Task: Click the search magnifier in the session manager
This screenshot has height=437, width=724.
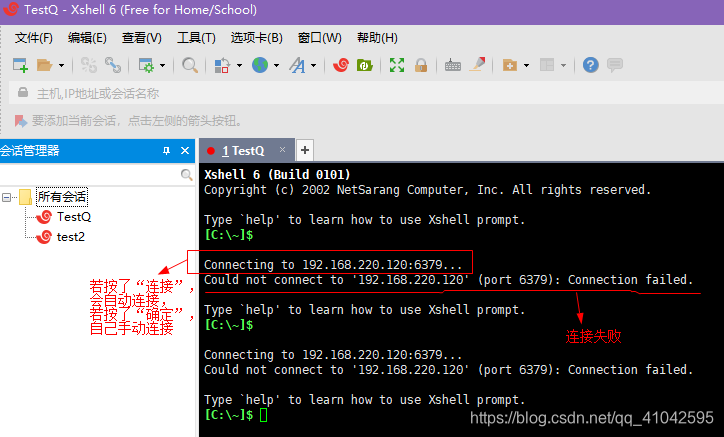Action: pos(186,175)
